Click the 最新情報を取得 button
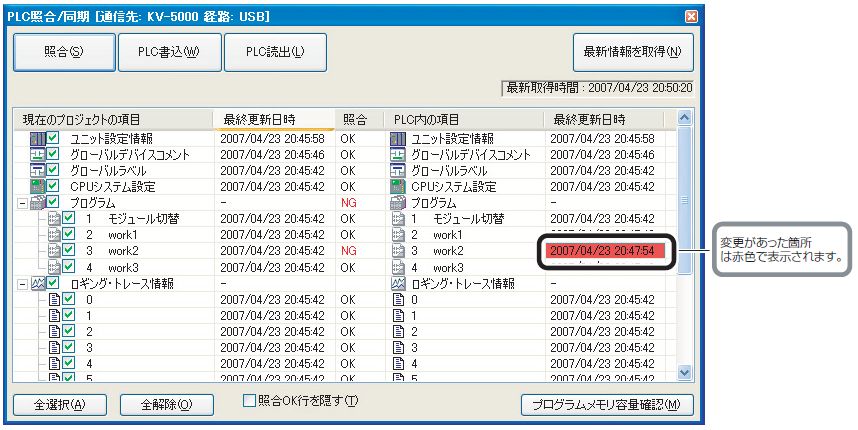 click(x=632, y=52)
